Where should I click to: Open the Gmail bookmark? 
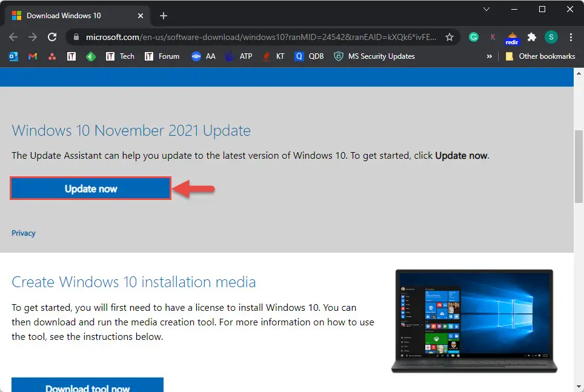click(x=33, y=56)
